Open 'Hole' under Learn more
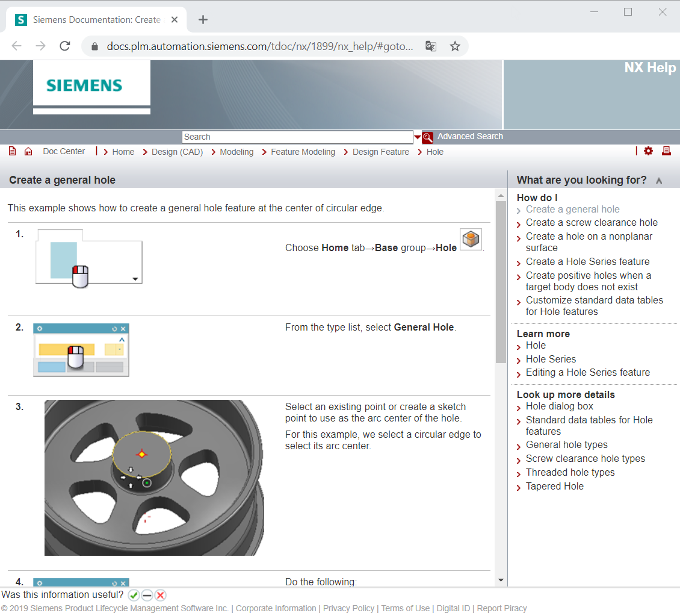The height and width of the screenshot is (616, 680). click(536, 345)
